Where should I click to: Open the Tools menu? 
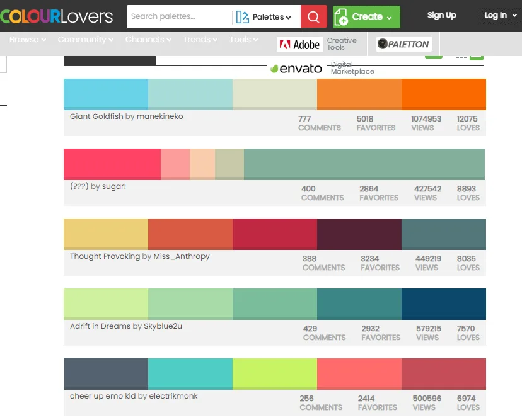coord(243,39)
